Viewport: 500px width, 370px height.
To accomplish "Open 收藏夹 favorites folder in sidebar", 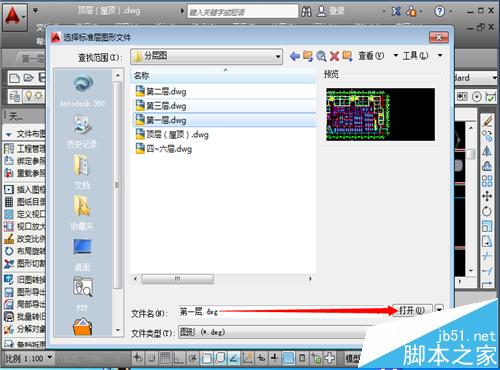I will [82, 213].
